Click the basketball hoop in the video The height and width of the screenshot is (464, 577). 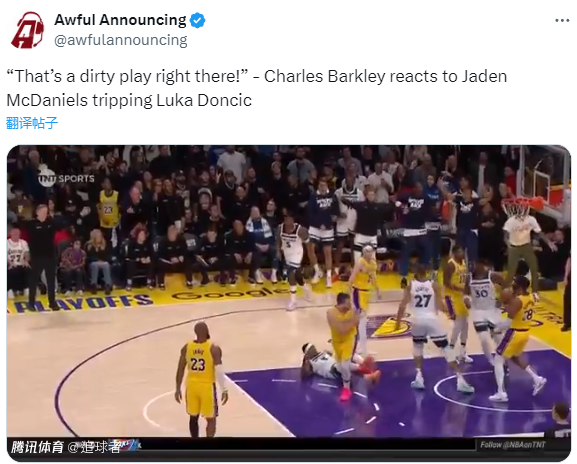click(x=518, y=207)
